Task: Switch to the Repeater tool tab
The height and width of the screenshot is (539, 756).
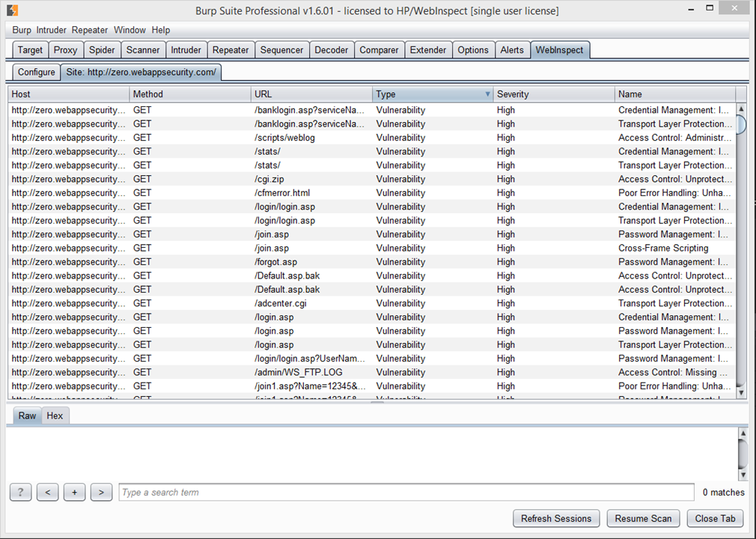Action: pos(231,50)
